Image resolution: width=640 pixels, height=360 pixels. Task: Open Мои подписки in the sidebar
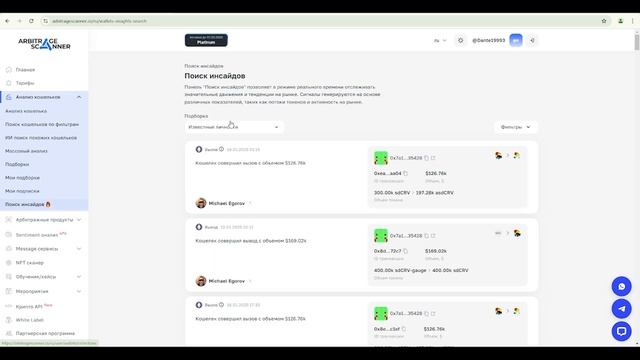click(x=22, y=191)
